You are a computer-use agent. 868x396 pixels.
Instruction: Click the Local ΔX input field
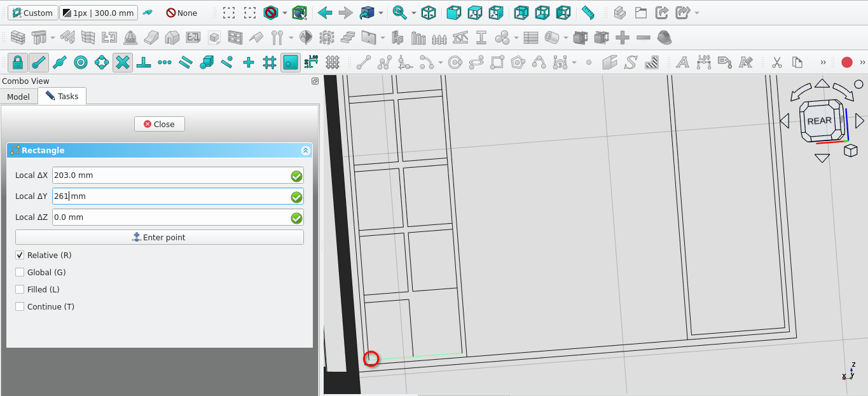[x=170, y=176]
